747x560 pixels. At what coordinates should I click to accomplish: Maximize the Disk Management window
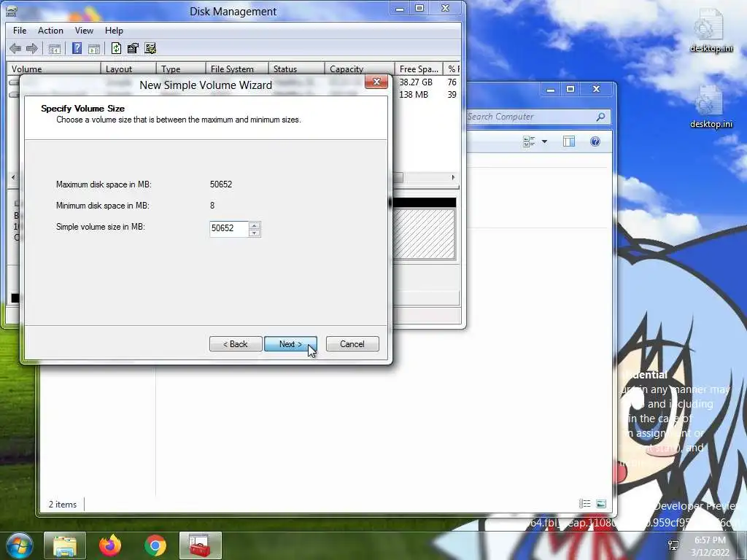(419, 8)
